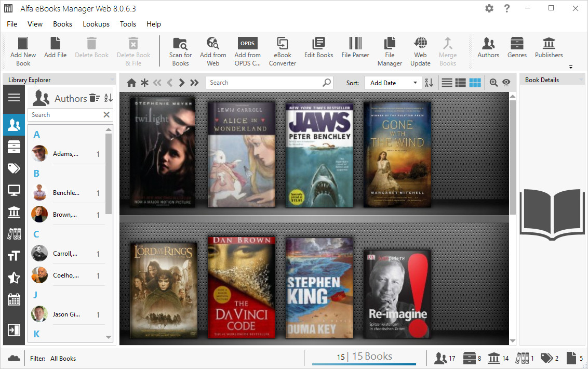Switch to thumbnail grid view

[475, 83]
